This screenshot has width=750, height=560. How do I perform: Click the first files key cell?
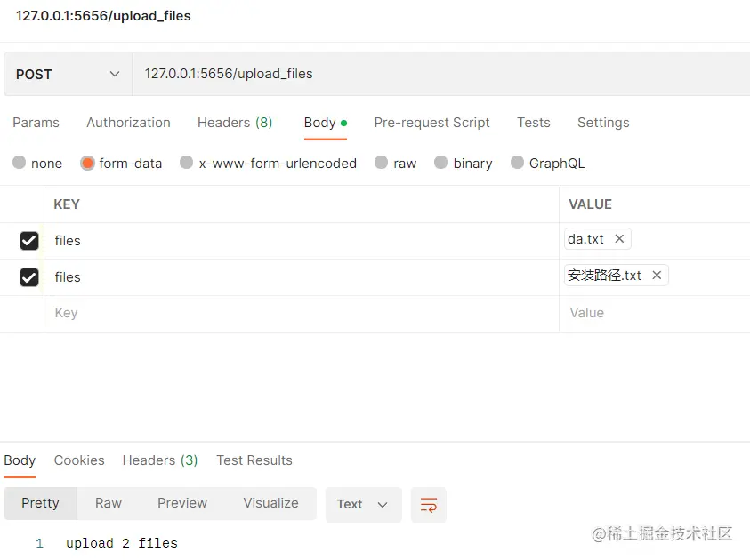tap(302, 241)
